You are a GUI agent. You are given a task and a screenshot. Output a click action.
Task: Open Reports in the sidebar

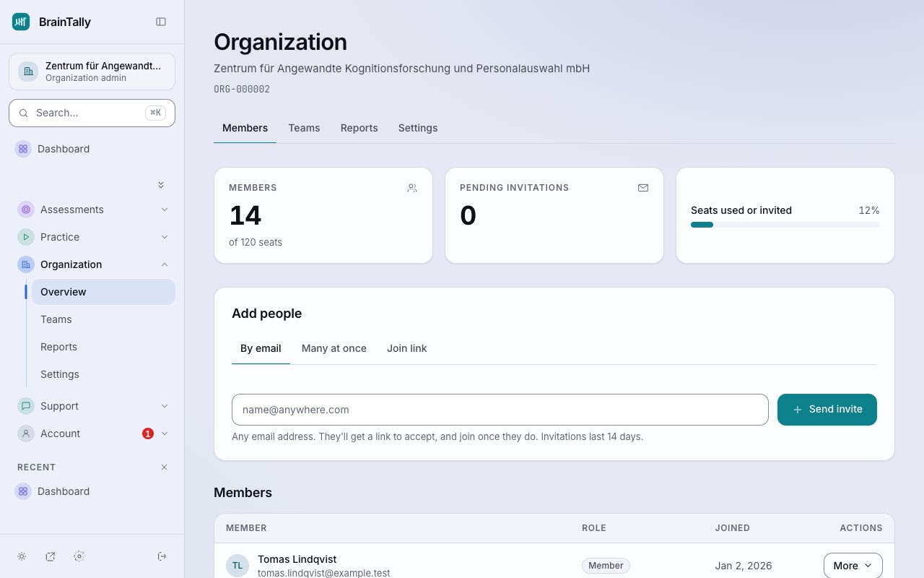(x=103, y=347)
